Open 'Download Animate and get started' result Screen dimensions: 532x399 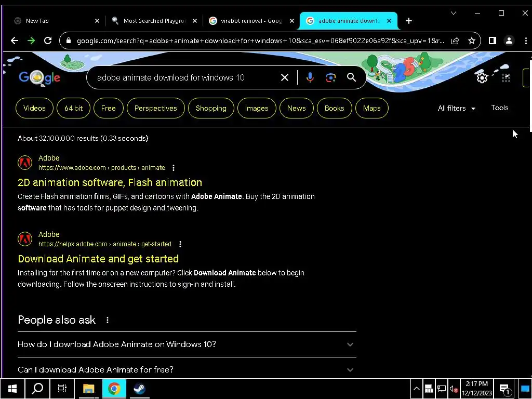98,259
